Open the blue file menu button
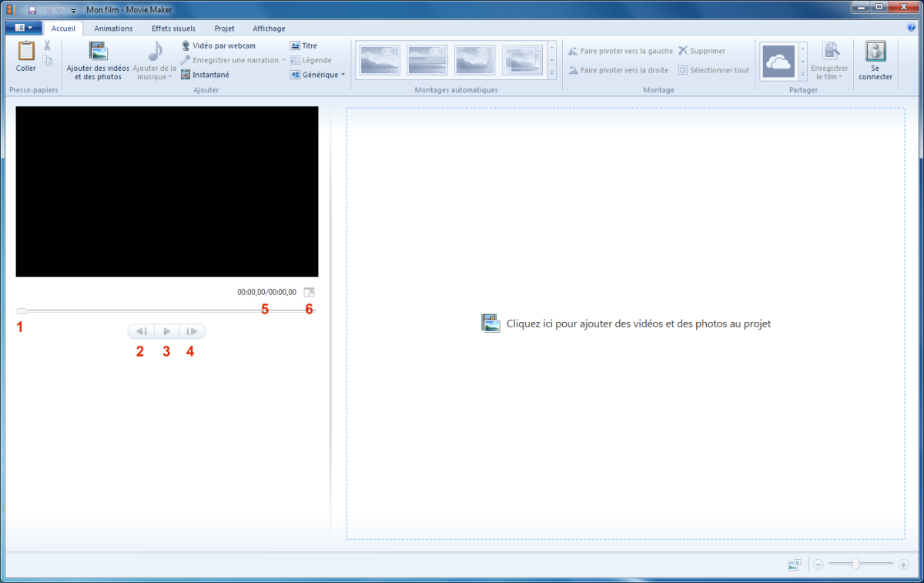Image resolution: width=924 pixels, height=583 pixels. [x=22, y=28]
